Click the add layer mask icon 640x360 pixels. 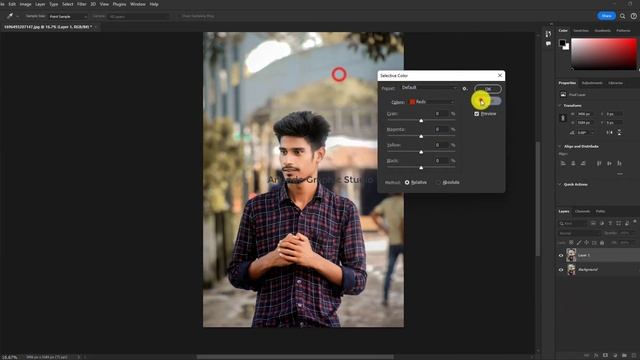605,356
